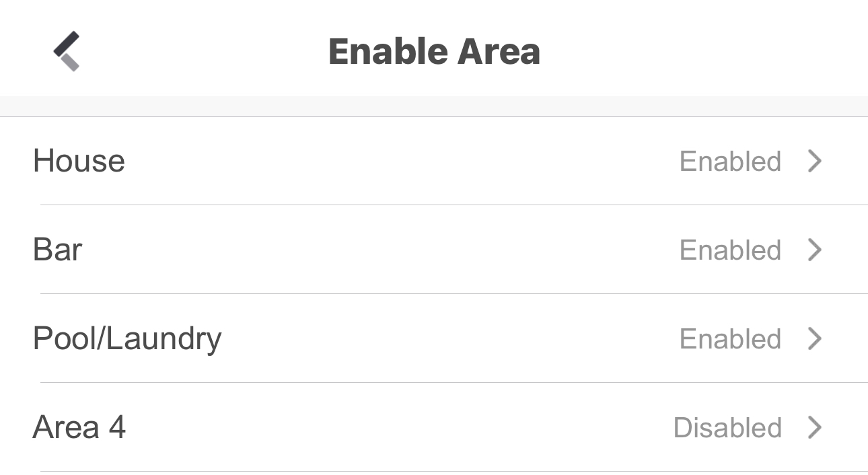This screenshot has height=475, width=868.
Task: Toggle the House Enabled status
Action: coord(730,161)
